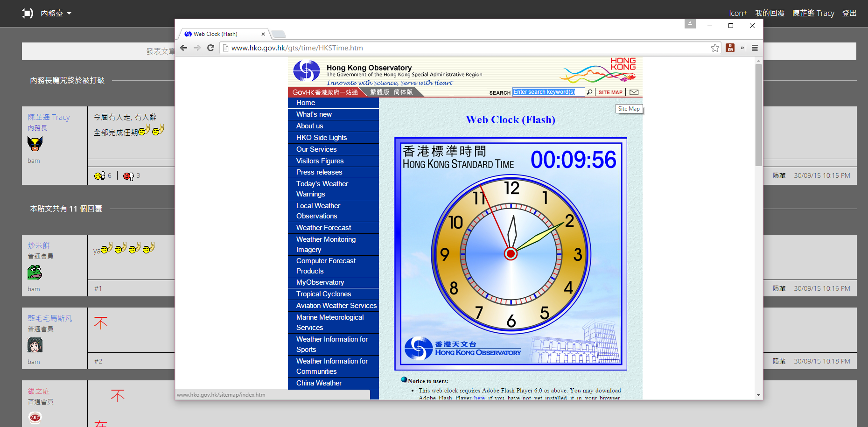Click the thumbs-up smiley on first post
Image resolution: width=868 pixels, height=427 pixels.
click(100, 175)
